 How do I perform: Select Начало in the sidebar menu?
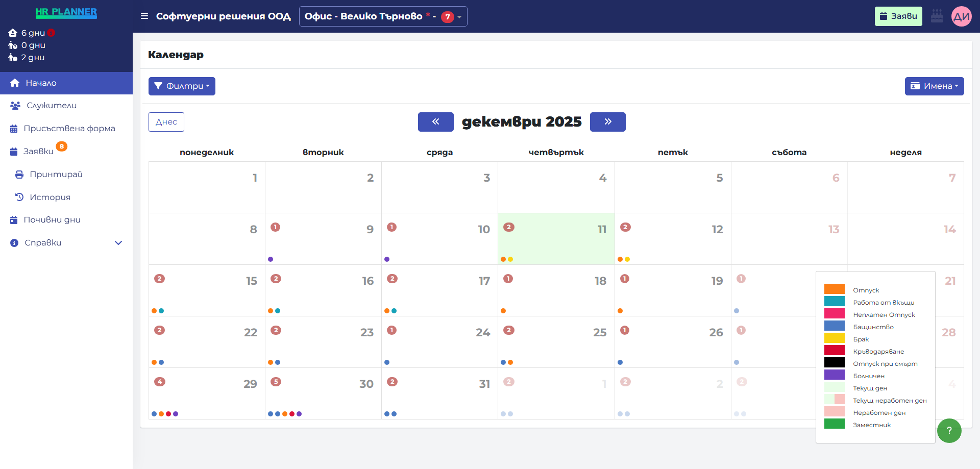(x=41, y=83)
